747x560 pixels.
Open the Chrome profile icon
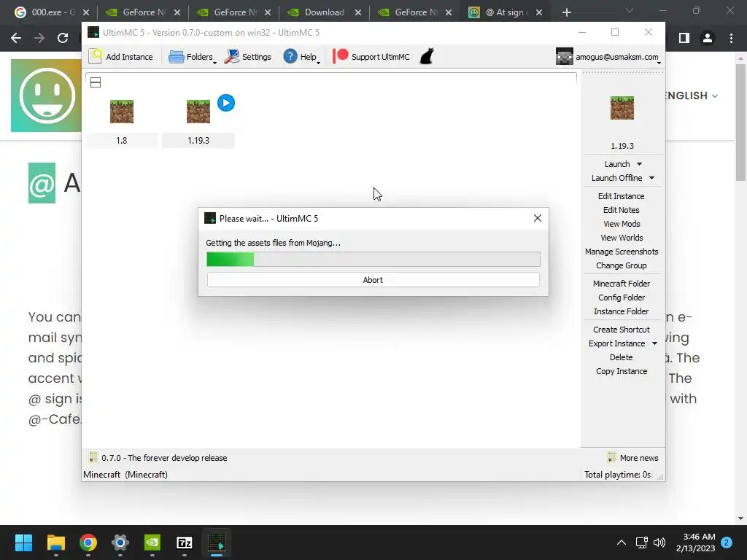(708, 38)
